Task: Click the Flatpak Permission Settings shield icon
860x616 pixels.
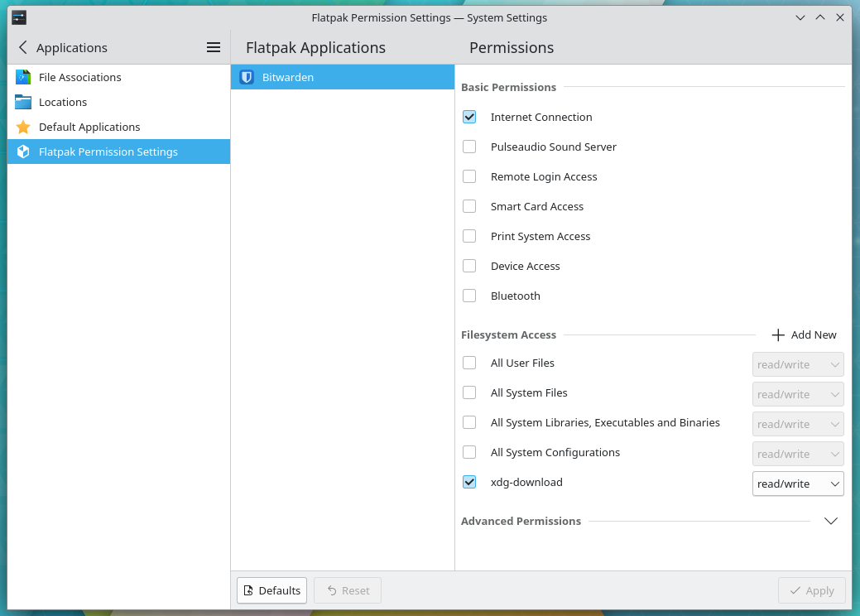Action: tap(22, 152)
